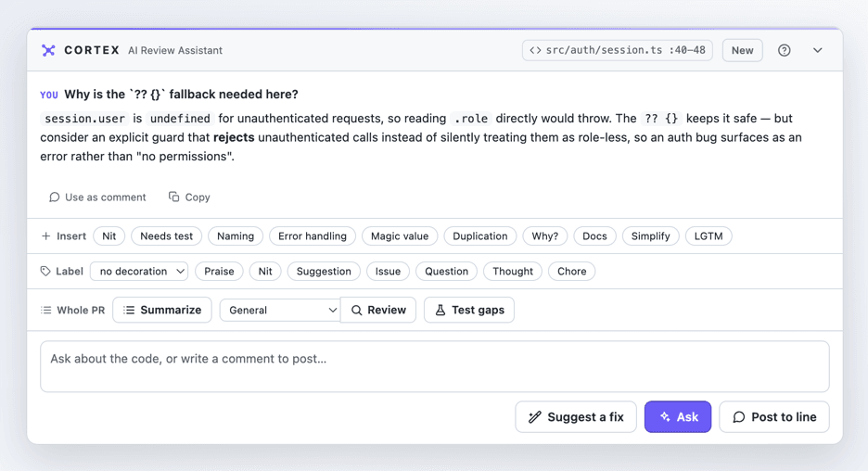
Task: Insert the Magic value snippet
Action: click(400, 235)
